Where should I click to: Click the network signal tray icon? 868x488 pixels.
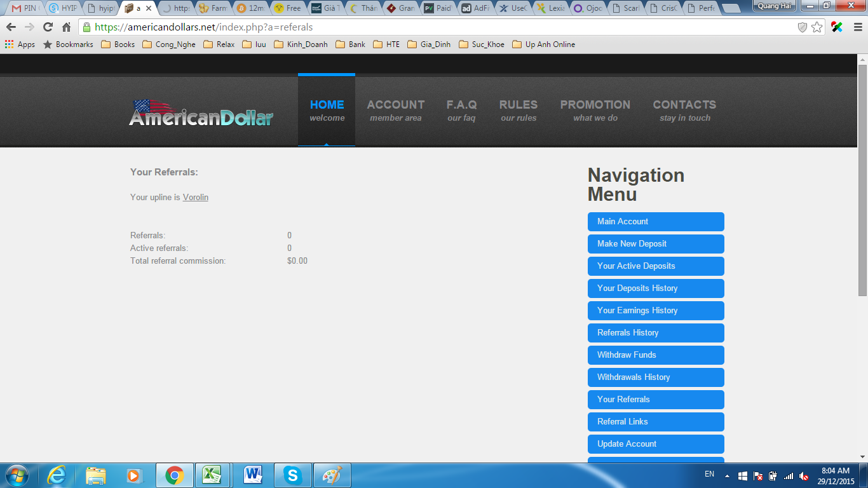point(789,476)
